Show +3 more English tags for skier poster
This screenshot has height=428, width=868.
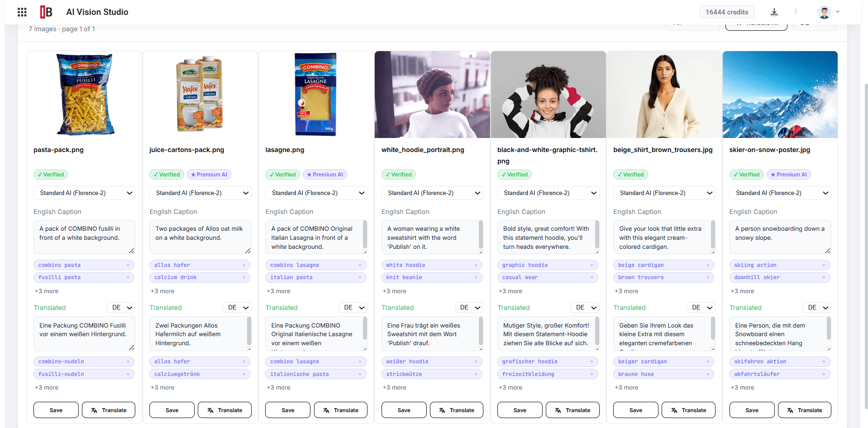pyautogui.click(x=742, y=291)
